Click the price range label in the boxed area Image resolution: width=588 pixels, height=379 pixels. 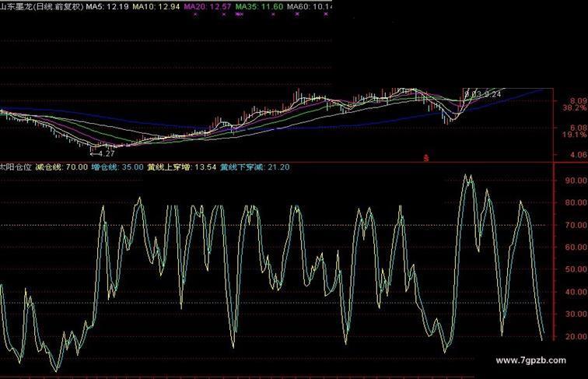coord(483,94)
